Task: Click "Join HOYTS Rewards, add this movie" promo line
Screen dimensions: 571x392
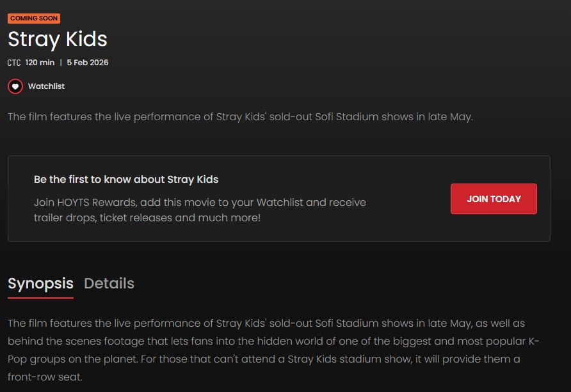Action: coord(200,202)
